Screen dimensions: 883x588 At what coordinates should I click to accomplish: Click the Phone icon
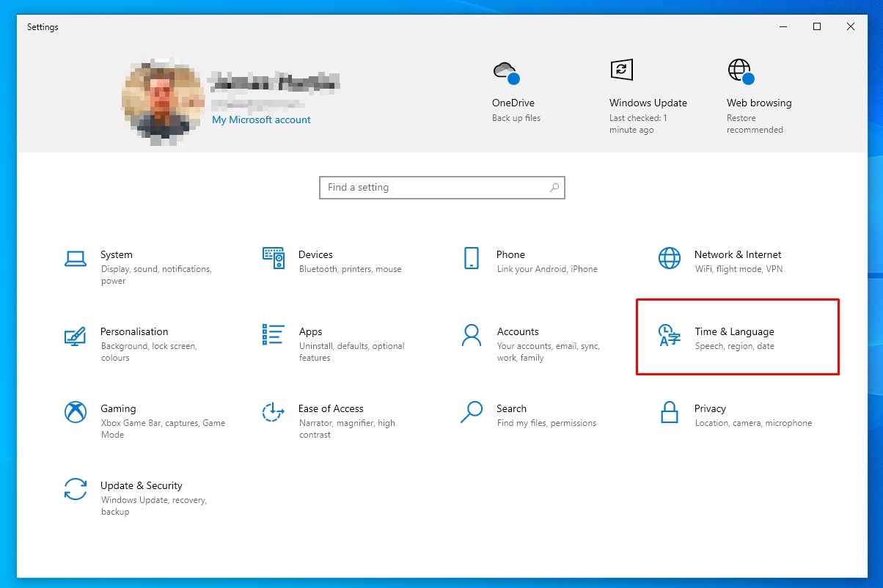coord(472,258)
